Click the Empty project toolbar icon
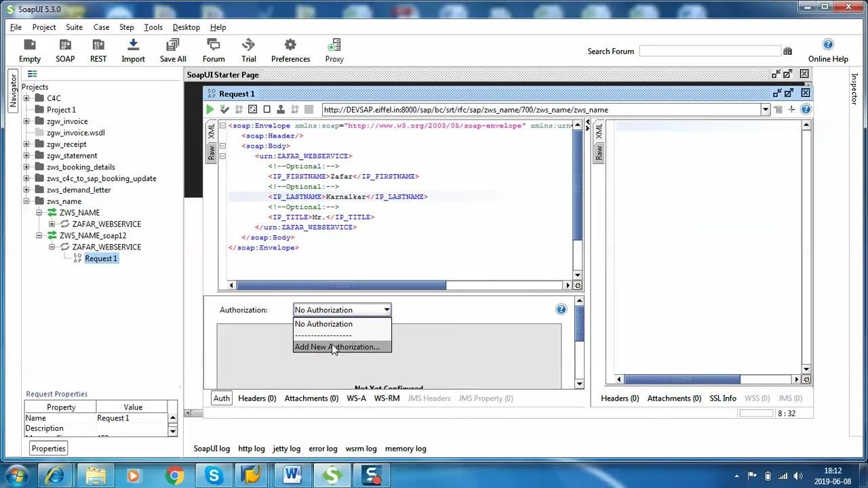The image size is (868, 488). click(30, 45)
